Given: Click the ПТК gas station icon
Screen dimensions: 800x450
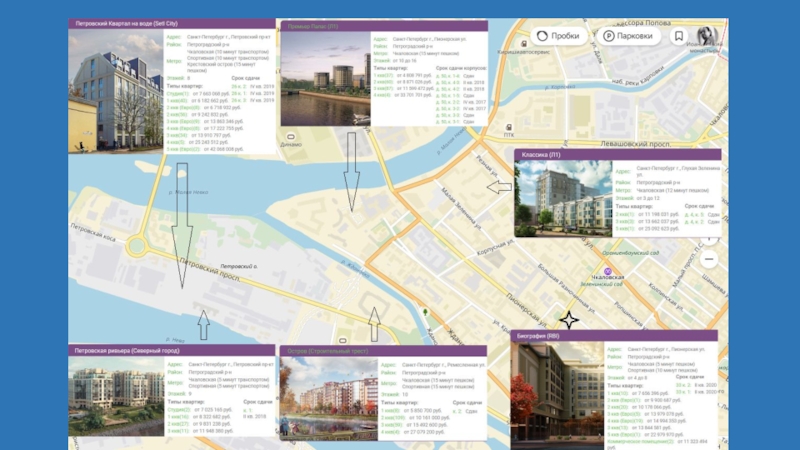Looking at the screenshot, I should point(509,127).
